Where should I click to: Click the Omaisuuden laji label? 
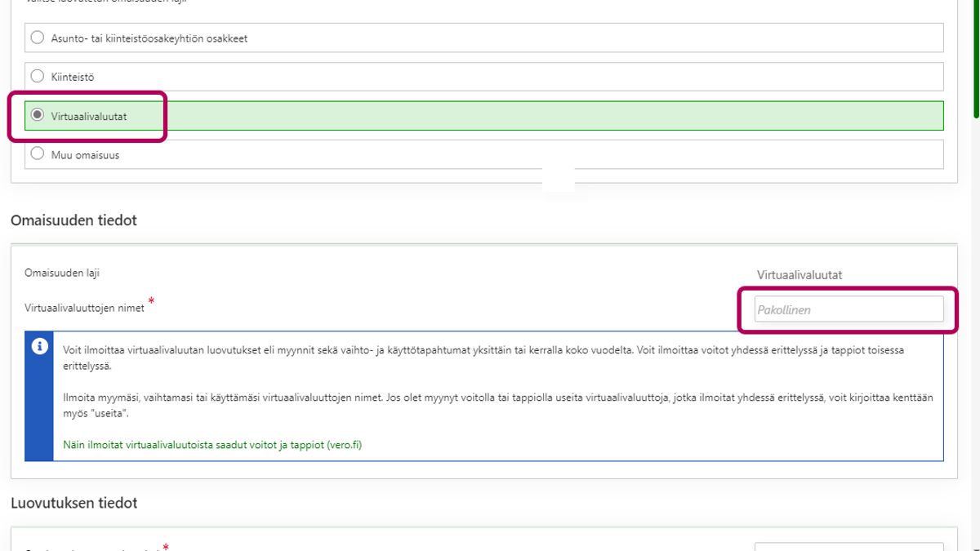[62, 273]
